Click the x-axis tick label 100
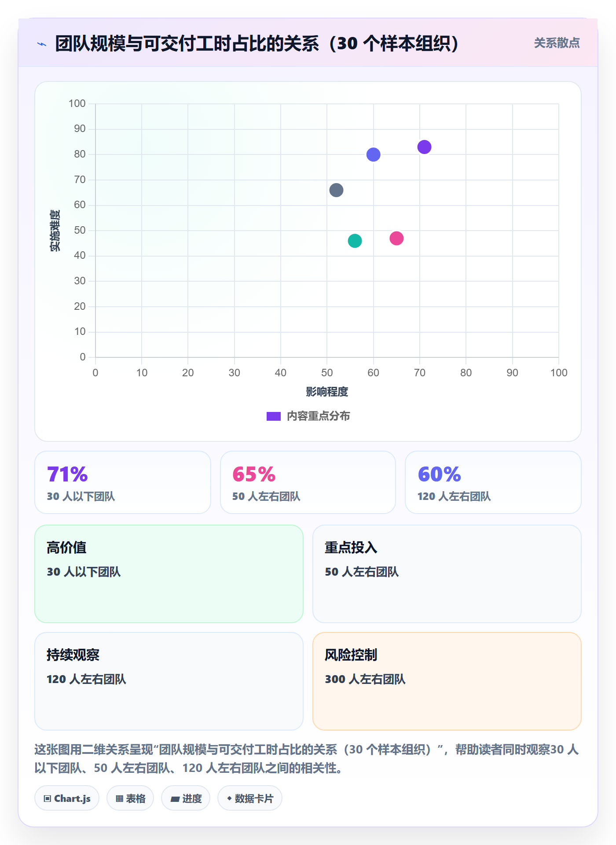616x845 pixels. pos(559,373)
